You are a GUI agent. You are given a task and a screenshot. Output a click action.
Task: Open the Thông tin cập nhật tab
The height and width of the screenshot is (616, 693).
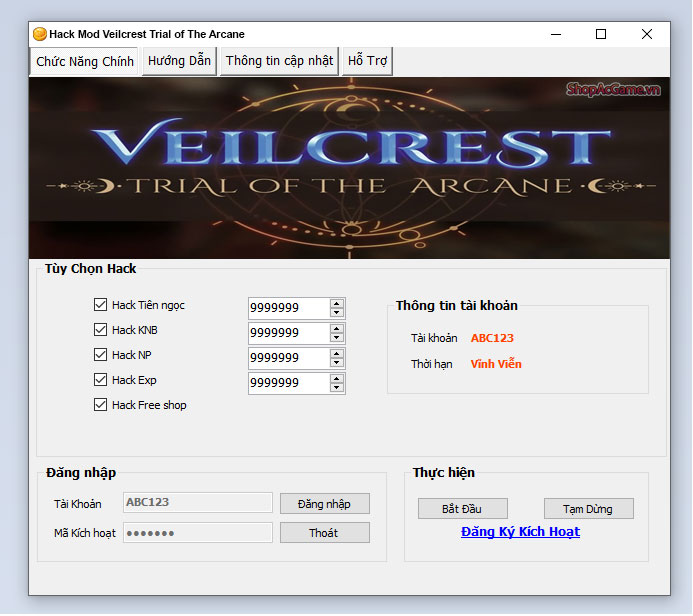click(x=279, y=61)
